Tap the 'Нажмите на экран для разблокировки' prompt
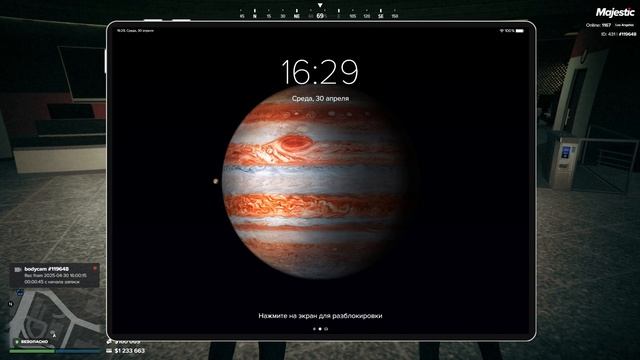Screen dimensions: 640x360 point(320,316)
